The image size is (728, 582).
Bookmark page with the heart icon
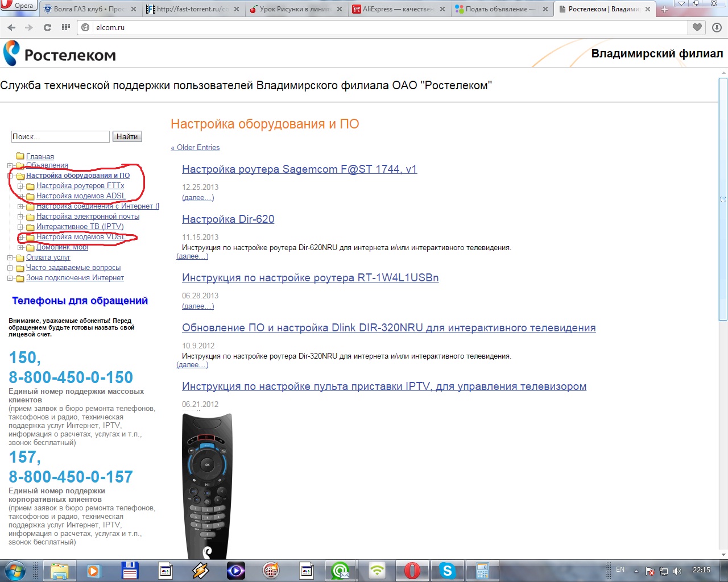697,27
